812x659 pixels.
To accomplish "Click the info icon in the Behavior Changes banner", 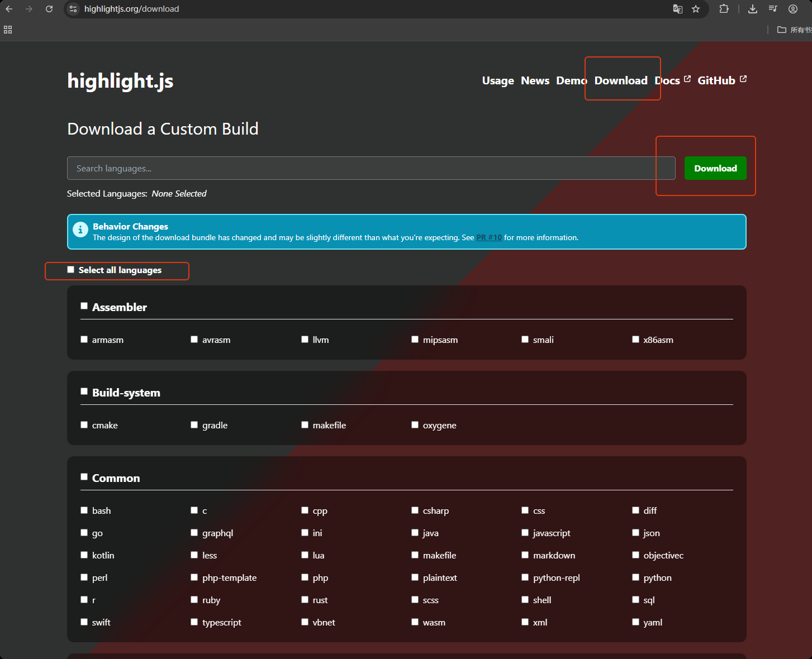I will tap(80, 229).
